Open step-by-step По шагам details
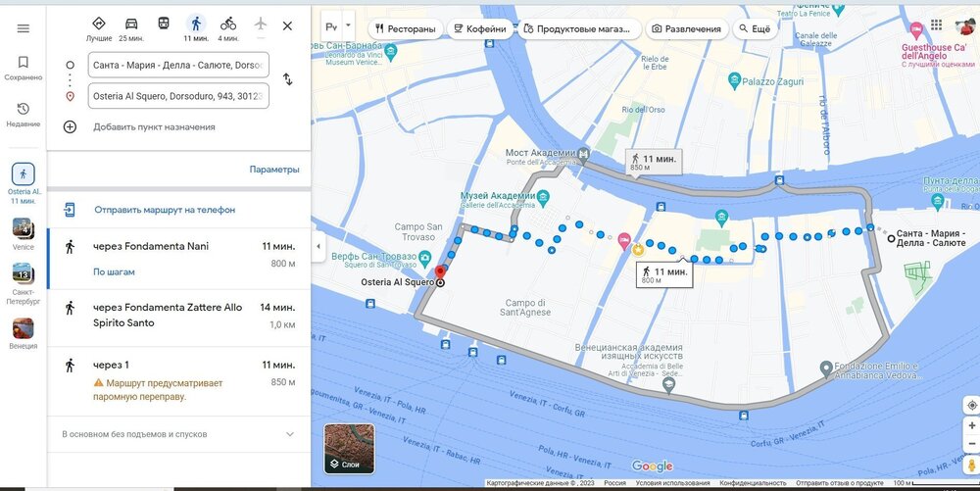Image resolution: width=980 pixels, height=491 pixels. [x=114, y=271]
